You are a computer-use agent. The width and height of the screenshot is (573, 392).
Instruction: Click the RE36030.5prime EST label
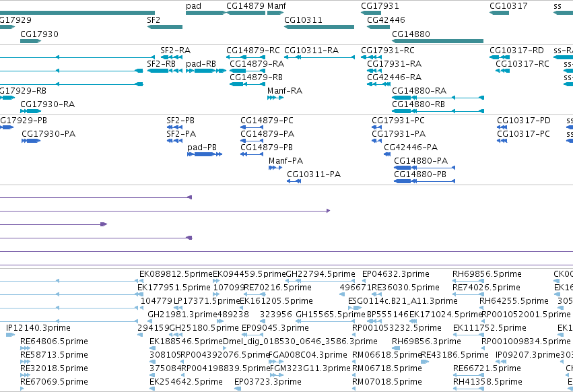coord(405,288)
